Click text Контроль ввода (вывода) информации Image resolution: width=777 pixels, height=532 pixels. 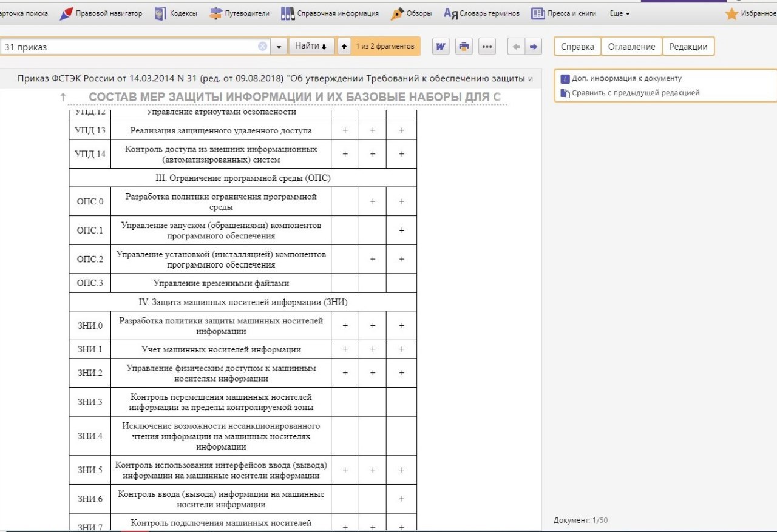point(221,499)
